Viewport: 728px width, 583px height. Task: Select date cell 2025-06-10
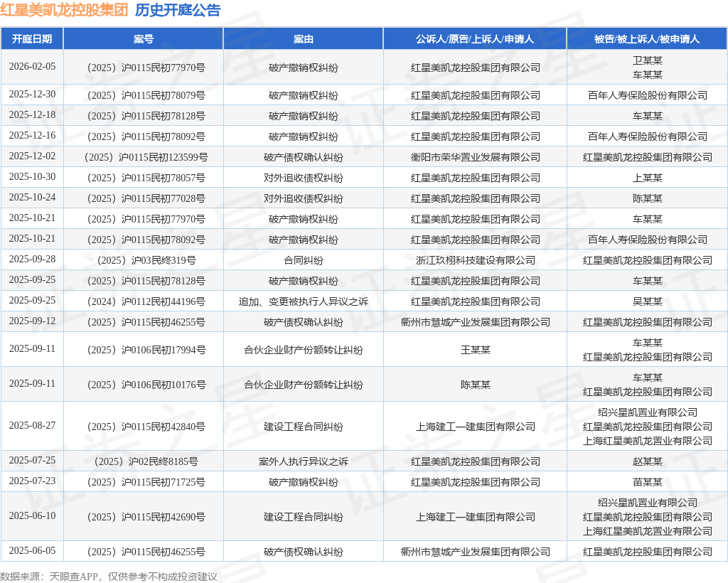coord(32,515)
